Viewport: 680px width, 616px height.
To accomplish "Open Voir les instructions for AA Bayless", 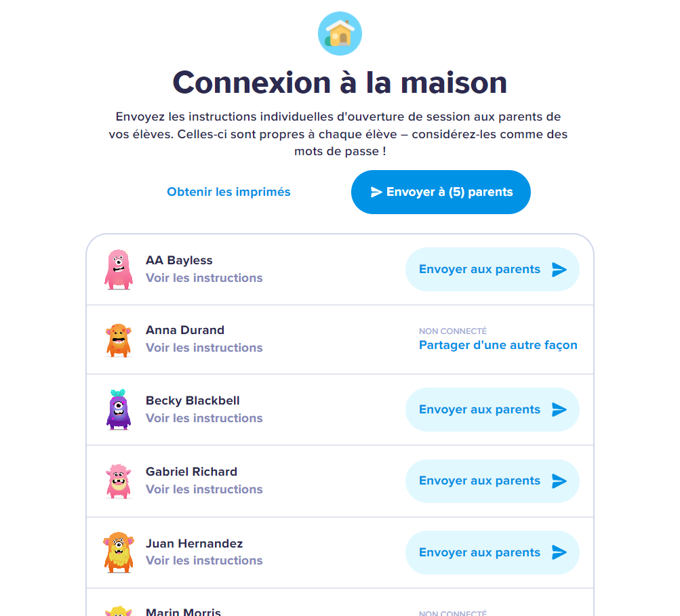I will [203, 278].
